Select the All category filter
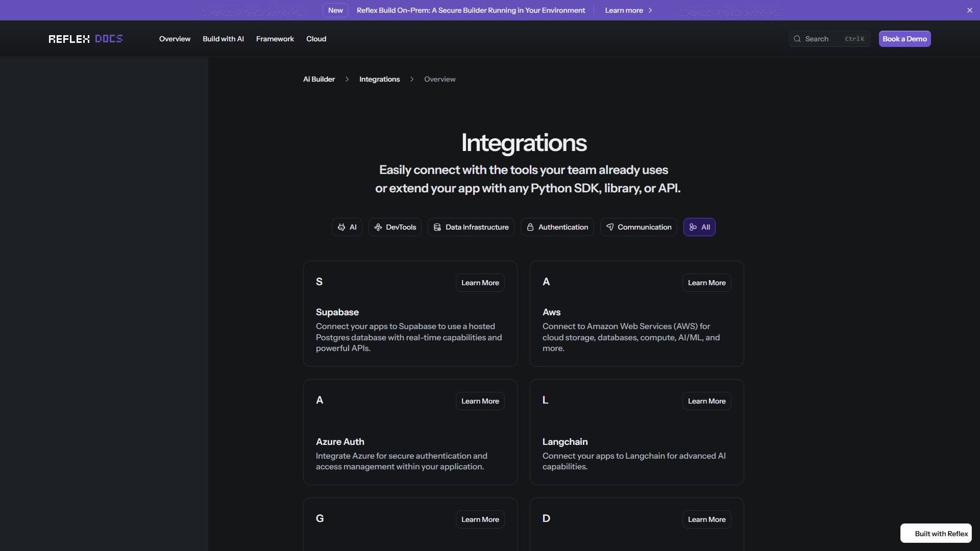 pos(699,227)
